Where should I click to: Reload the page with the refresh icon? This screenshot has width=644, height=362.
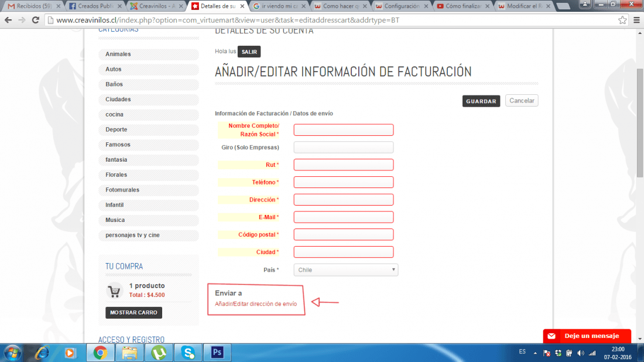click(36, 20)
